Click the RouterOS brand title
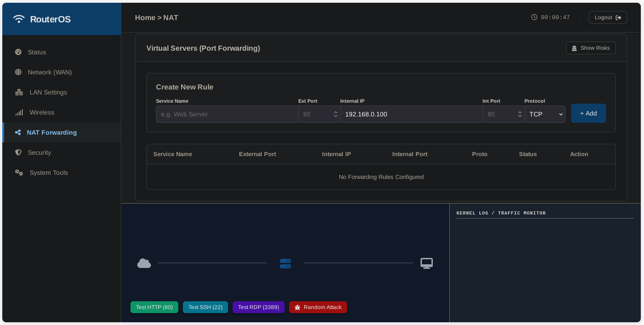Image resolution: width=644 pixels, height=325 pixels. (50, 19)
